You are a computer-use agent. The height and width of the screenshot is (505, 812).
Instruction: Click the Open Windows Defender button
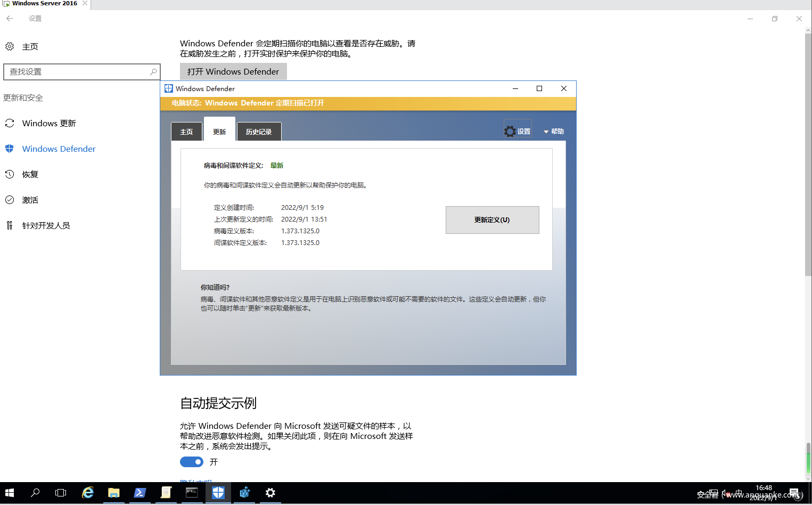pos(233,71)
